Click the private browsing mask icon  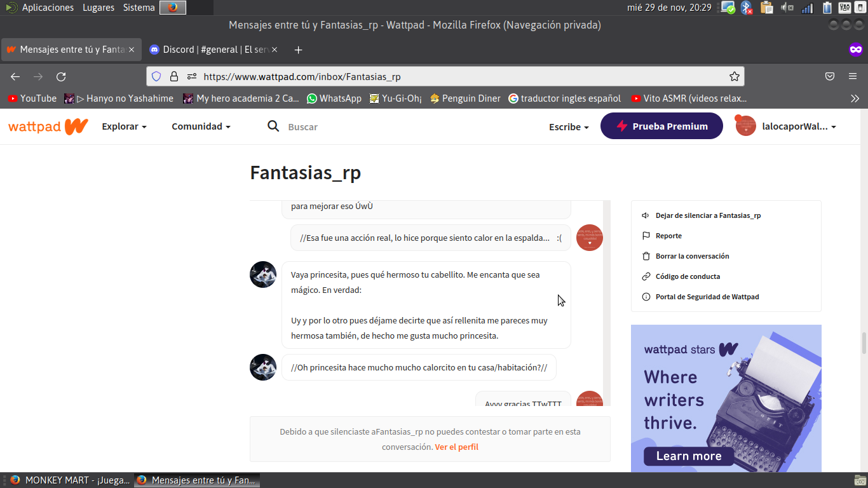tap(856, 50)
